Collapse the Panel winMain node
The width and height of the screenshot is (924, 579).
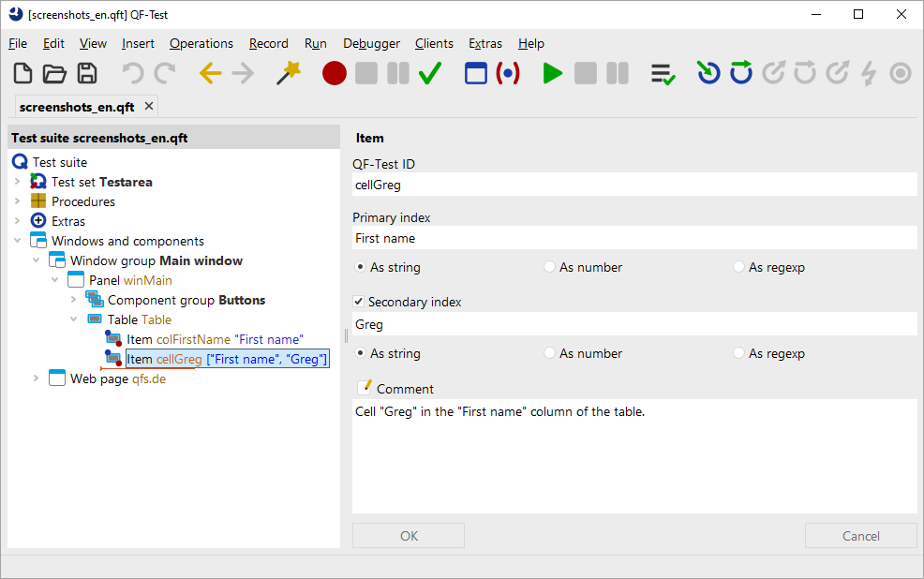[x=54, y=280]
